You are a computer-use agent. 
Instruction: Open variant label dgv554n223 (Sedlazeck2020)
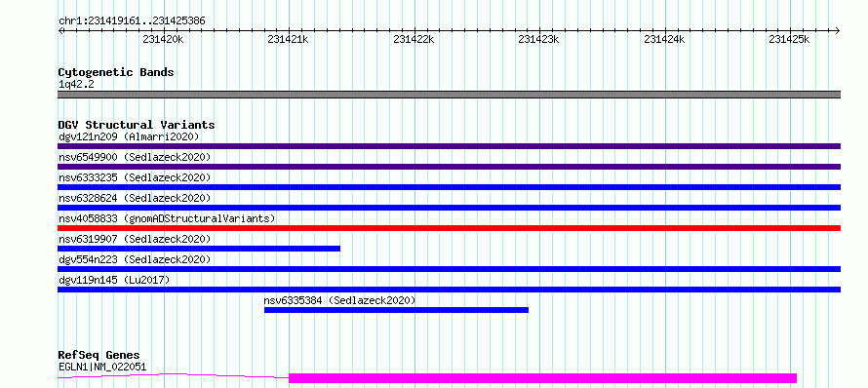click(135, 259)
